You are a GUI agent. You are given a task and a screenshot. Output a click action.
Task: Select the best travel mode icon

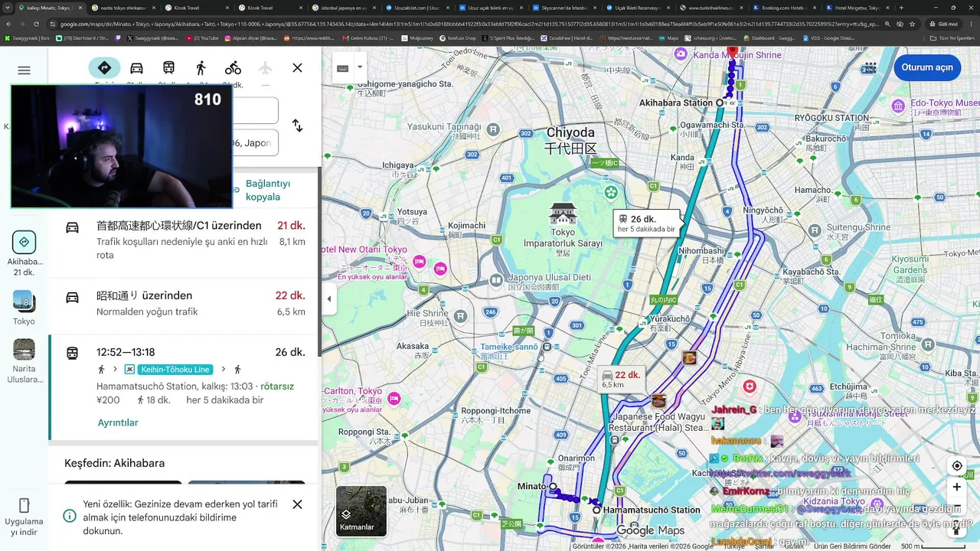[x=104, y=68]
